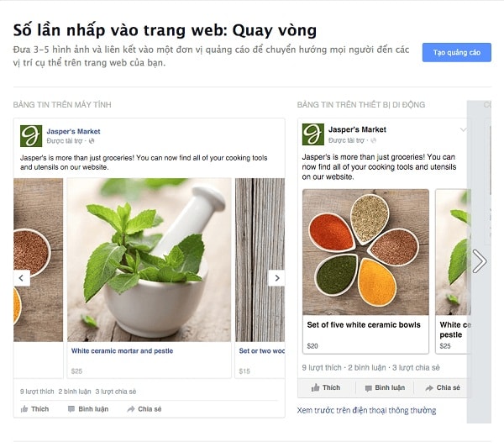This screenshot has height=447, width=504.
Task: Select the mortar and pestle product image
Action: (150, 260)
